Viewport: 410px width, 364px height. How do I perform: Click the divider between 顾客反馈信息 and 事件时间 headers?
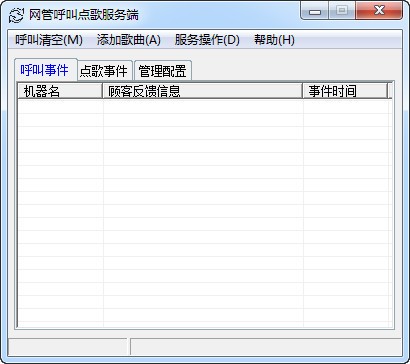[303, 91]
